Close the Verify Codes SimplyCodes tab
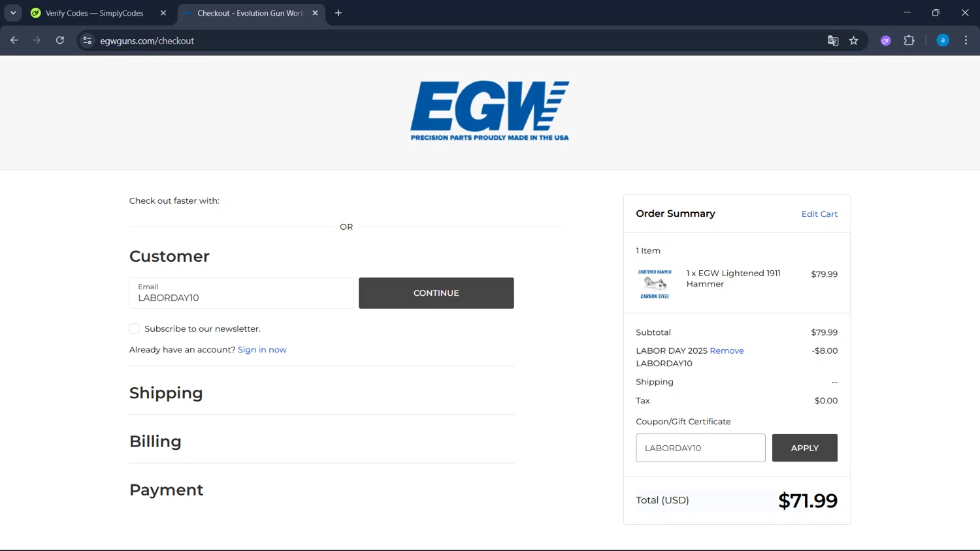The width and height of the screenshot is (980, 551). tap(163, 13)
